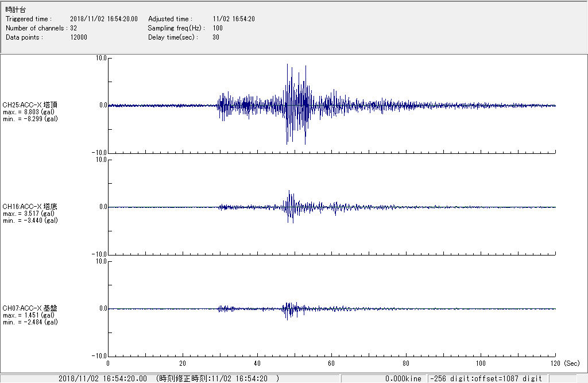Screen dimensions: 588x383
Task: Click the Sampling freq value 100
Action: (x=218, y=28)
